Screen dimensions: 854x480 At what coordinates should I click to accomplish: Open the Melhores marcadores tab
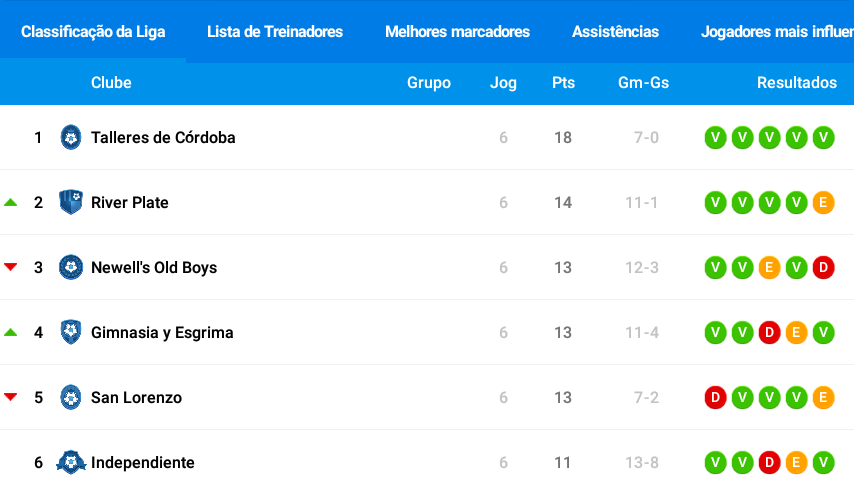coord(458,32)
